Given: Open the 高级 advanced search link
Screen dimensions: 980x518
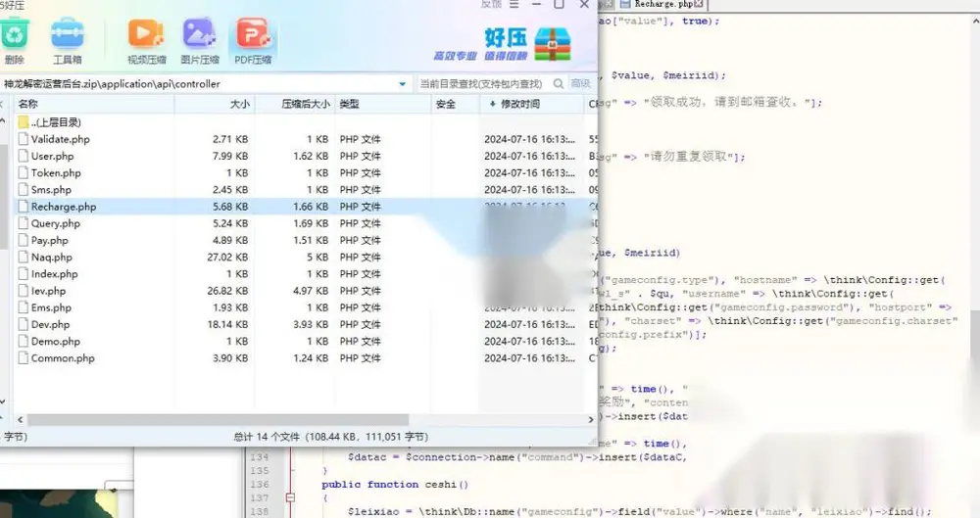Looking at the screenshot, I should [x=580, y=84].
